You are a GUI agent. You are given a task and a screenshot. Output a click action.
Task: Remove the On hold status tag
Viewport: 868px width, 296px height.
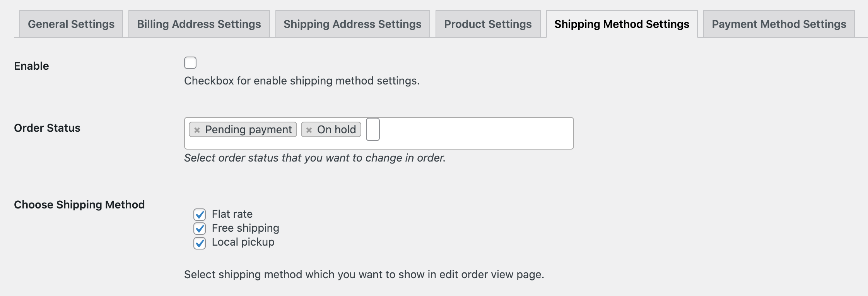(309, 130)
